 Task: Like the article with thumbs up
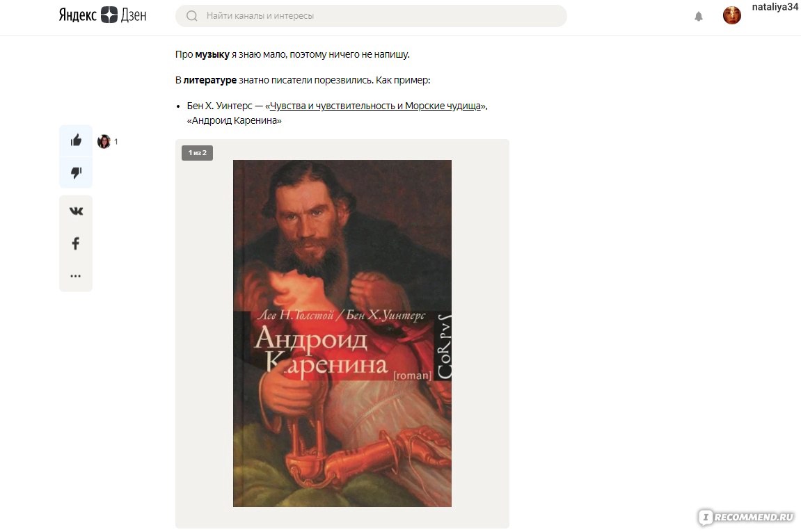tap(76, 140)
